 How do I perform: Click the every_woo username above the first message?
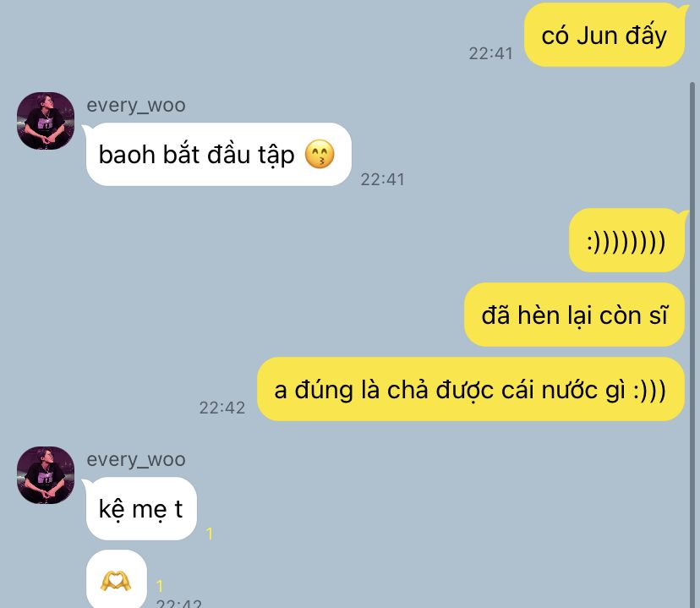coord(136,106)
